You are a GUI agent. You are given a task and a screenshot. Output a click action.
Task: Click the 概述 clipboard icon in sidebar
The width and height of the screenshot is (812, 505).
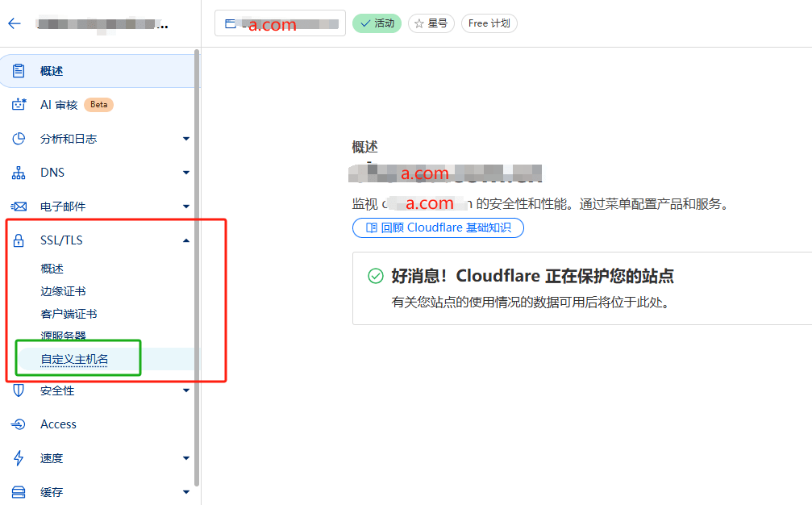tap(19, 71)
